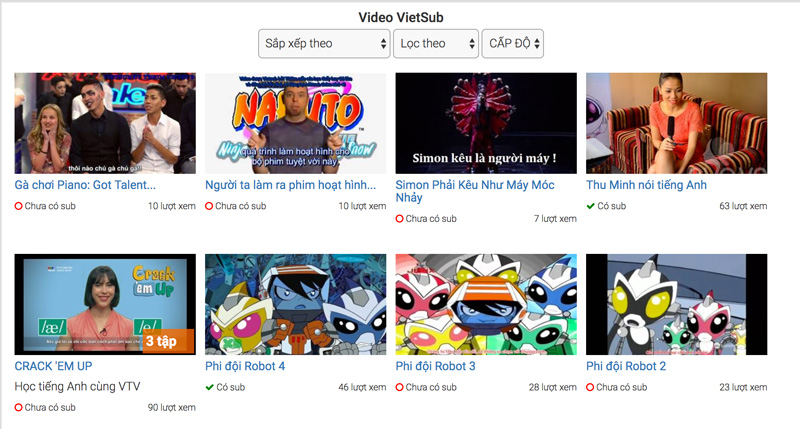This screenshot has width=800, height=429.
Task: Click the green checkmark under Phi đội Robot 4
Action: tap(210, 387)
